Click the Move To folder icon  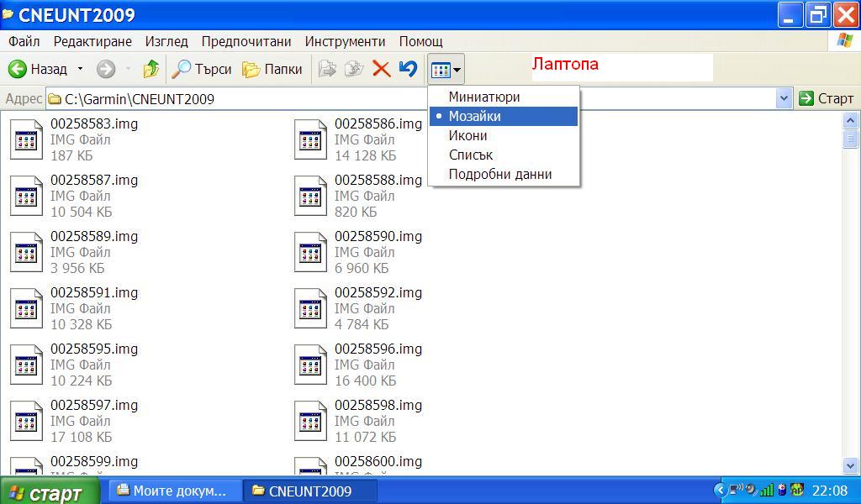(327, 69)
